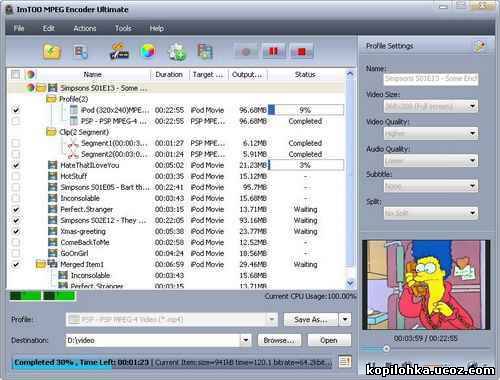Click the Browse... button
500x380 pixels.
tap(279, 340)
